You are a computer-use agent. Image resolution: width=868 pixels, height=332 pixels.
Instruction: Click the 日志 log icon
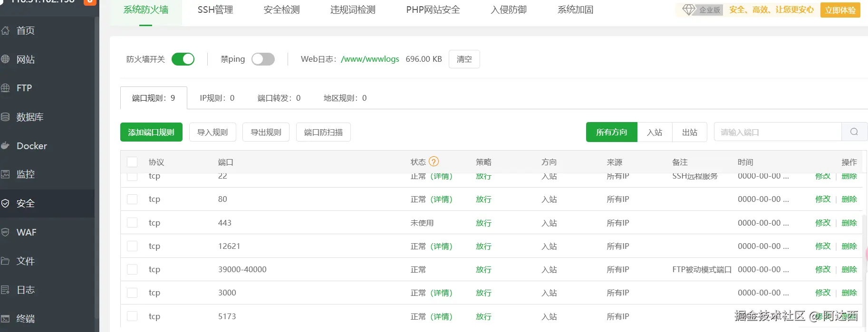[x=5, y=290]
